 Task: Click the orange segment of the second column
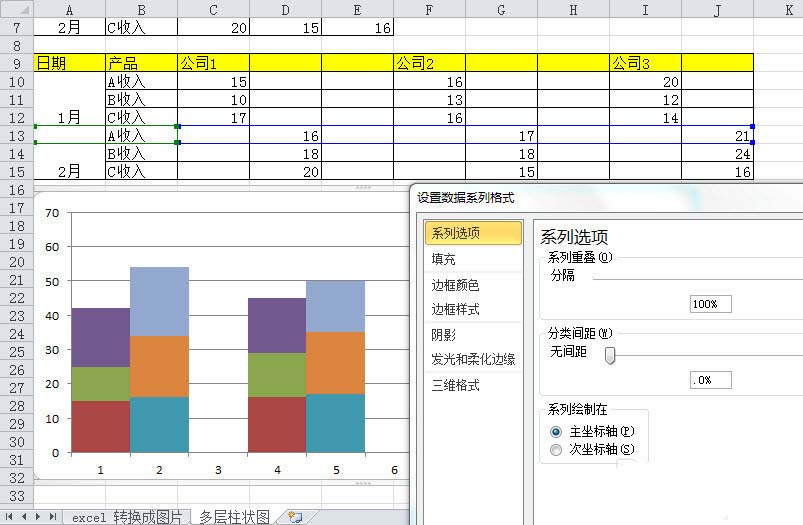159,367
